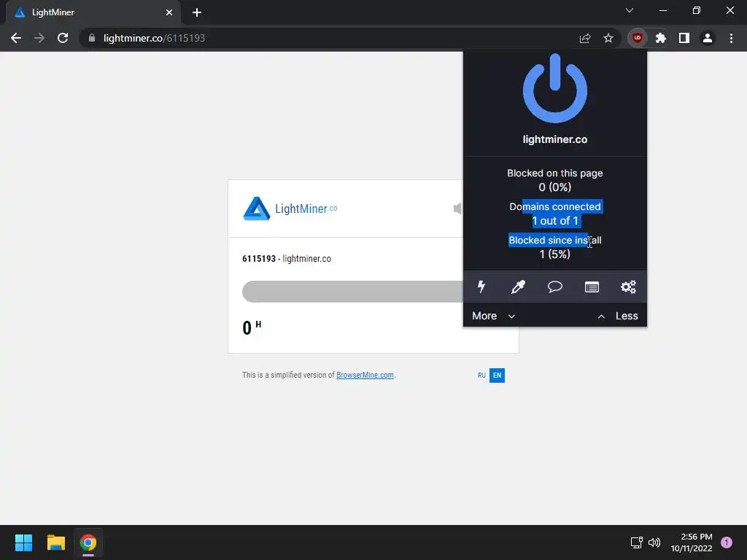747x560 pixels.
Task: Click the Chrome taskbar icon
Action: [88, 542]
